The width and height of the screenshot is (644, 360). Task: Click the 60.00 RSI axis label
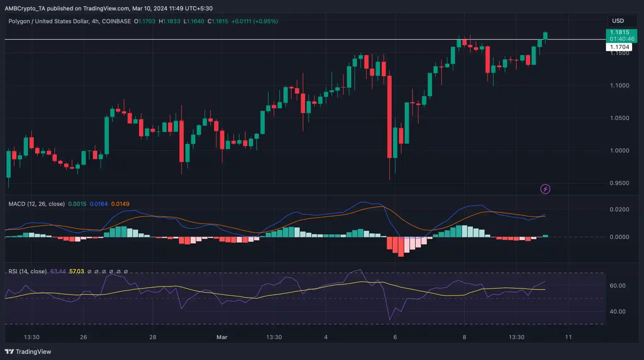click(618, 286)
